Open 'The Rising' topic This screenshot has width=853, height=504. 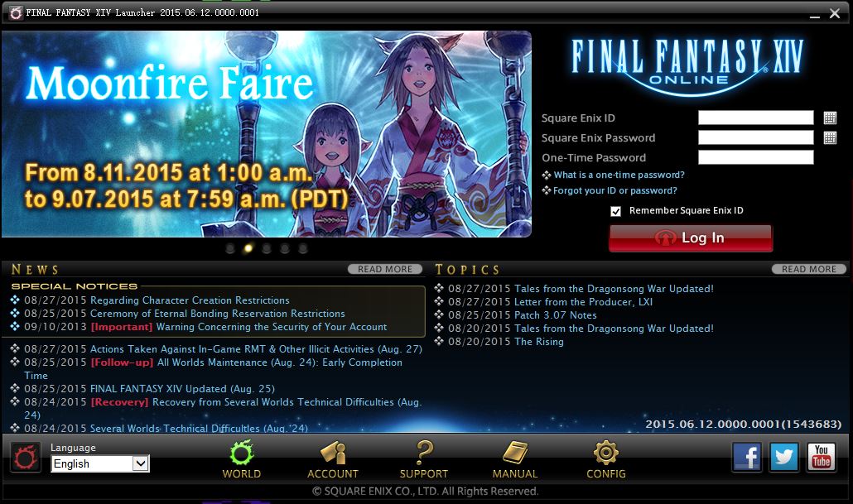click(538, 342)
